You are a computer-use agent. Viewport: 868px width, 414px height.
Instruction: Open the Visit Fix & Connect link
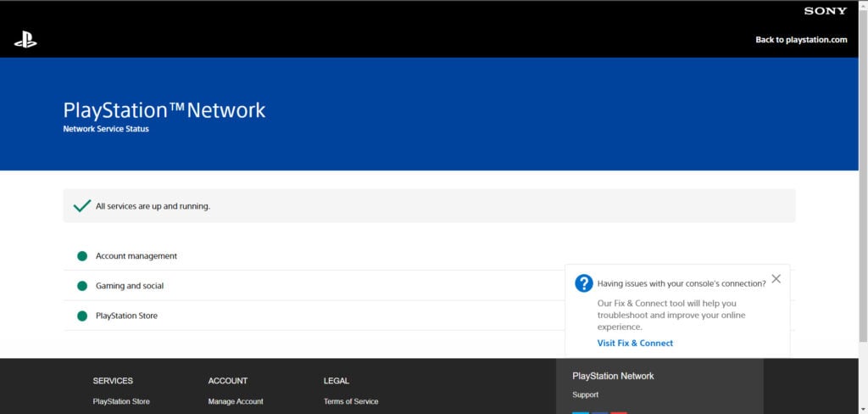635,343
